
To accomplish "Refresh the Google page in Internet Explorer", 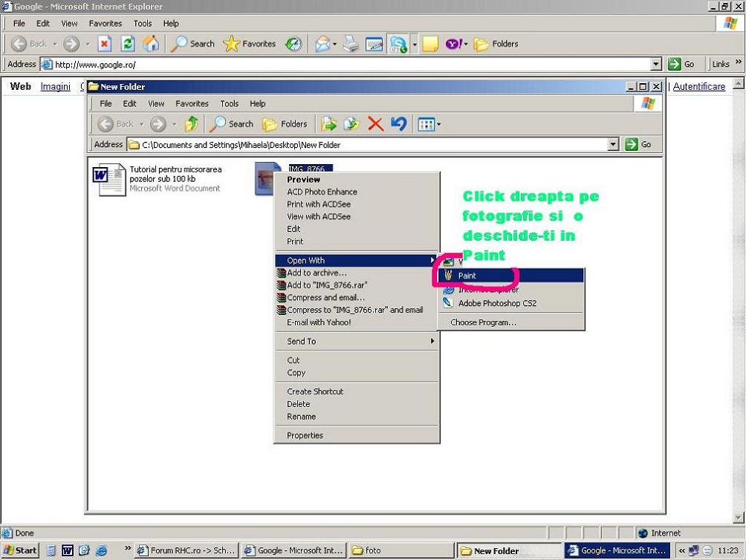I will pyautogui.click(x=128, y=45).
